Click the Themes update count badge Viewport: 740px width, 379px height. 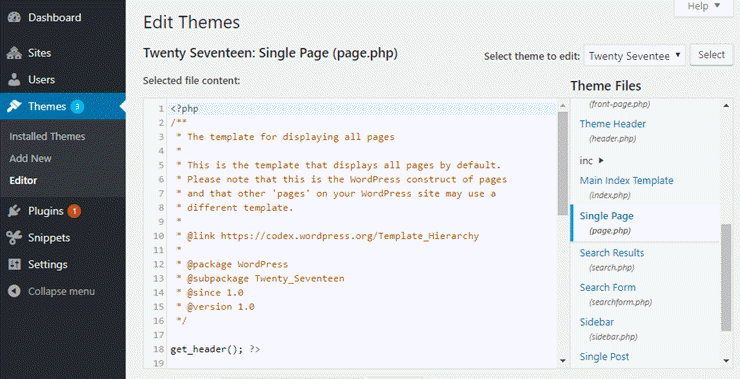point(77,107)
